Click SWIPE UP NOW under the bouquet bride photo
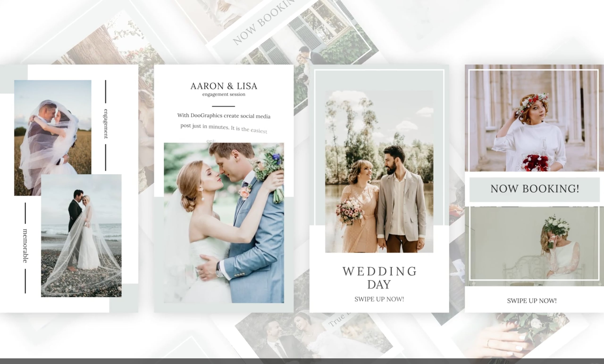The height and width of the screenshot is (364, 604). click(x=532, y=301)
